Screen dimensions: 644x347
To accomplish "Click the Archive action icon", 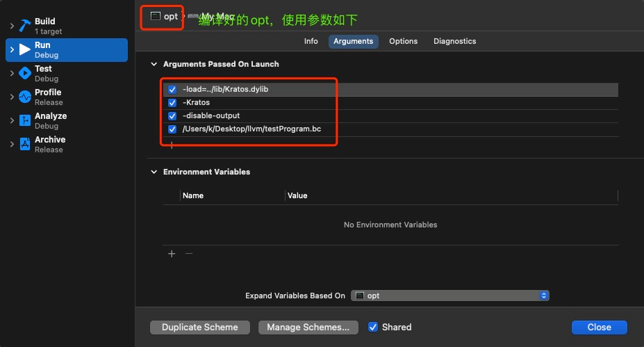I will [x=25, y=144].
